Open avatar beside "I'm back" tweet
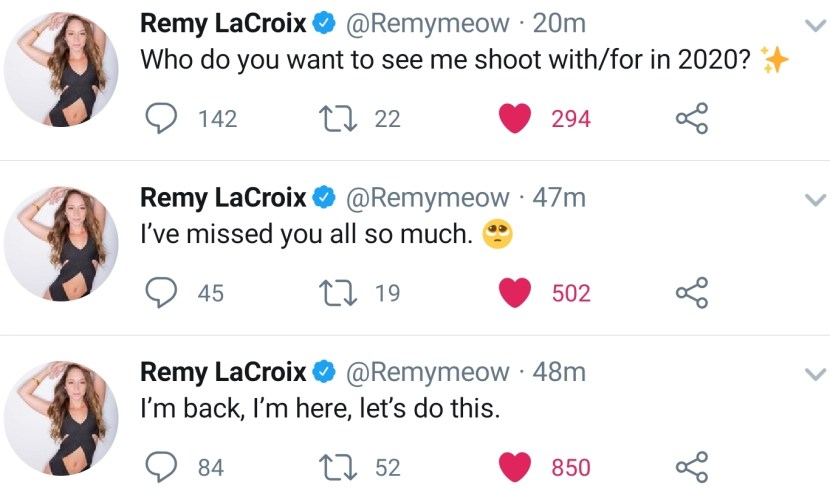This screenshot has height=491, width=830. 63,417
